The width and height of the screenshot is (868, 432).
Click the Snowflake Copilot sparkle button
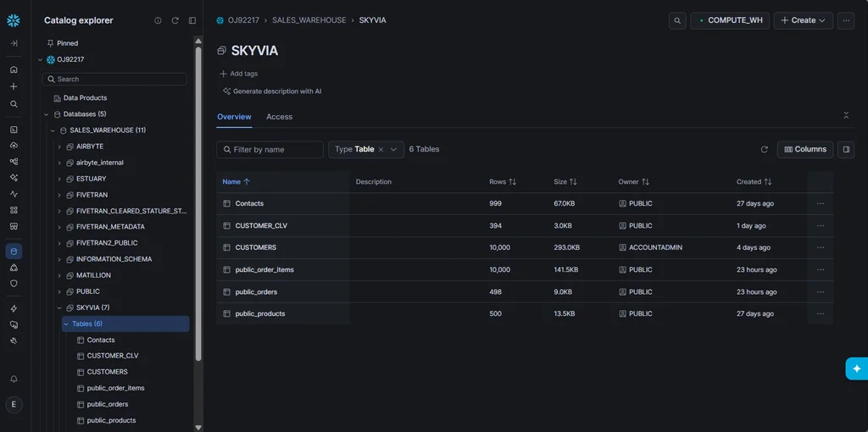click(857, 368)
